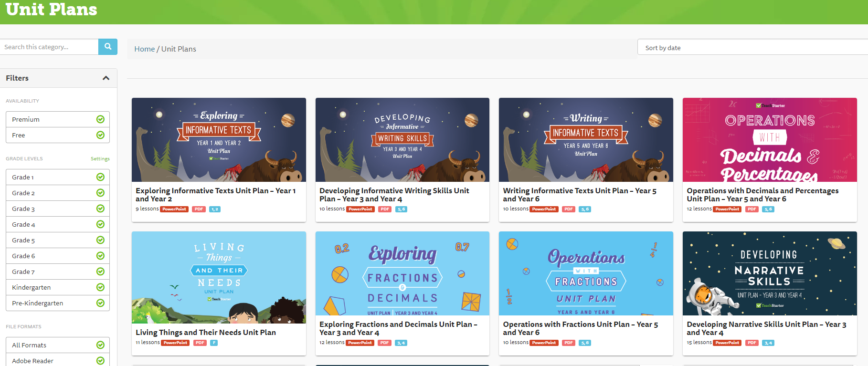Toggle the Grade 4 filter checkmark
Image resolution: width=868 pixels, height=366 pixels.
click(x=100, y=224)
